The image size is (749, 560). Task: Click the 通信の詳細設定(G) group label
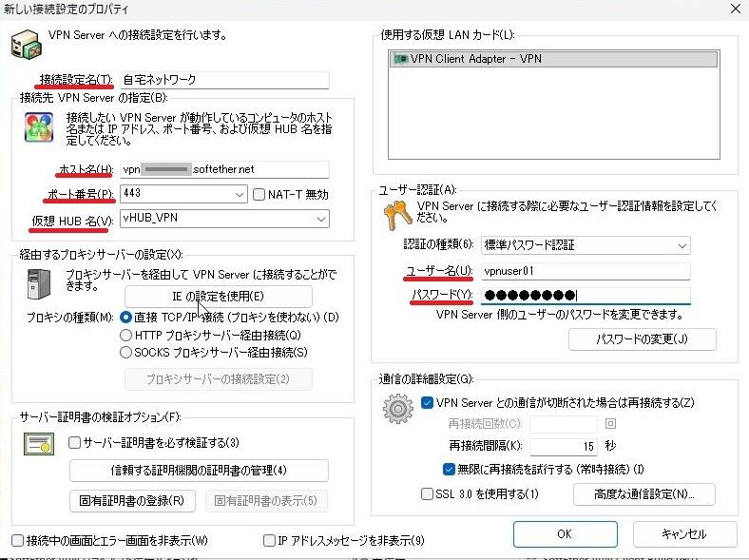pos(426,379)
